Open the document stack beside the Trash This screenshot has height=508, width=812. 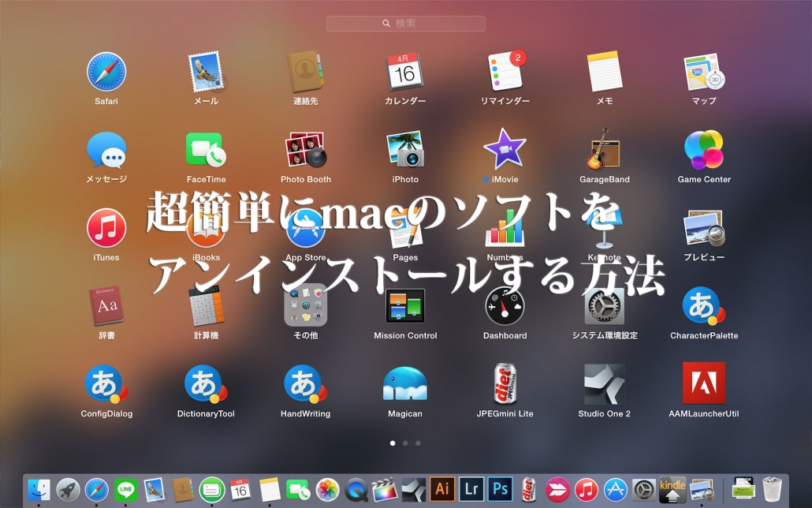[743, 489]
